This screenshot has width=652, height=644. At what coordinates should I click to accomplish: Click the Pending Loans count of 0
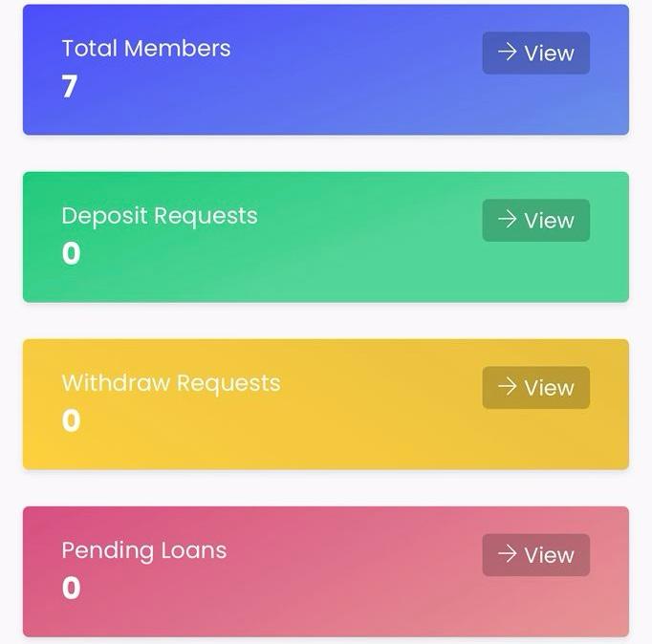(71, 589)
